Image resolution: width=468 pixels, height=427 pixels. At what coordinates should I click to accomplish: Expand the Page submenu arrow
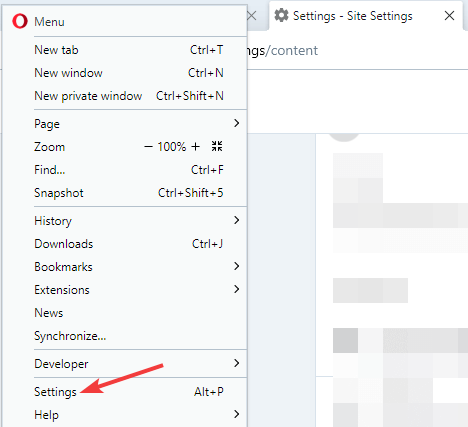(236, 123)
